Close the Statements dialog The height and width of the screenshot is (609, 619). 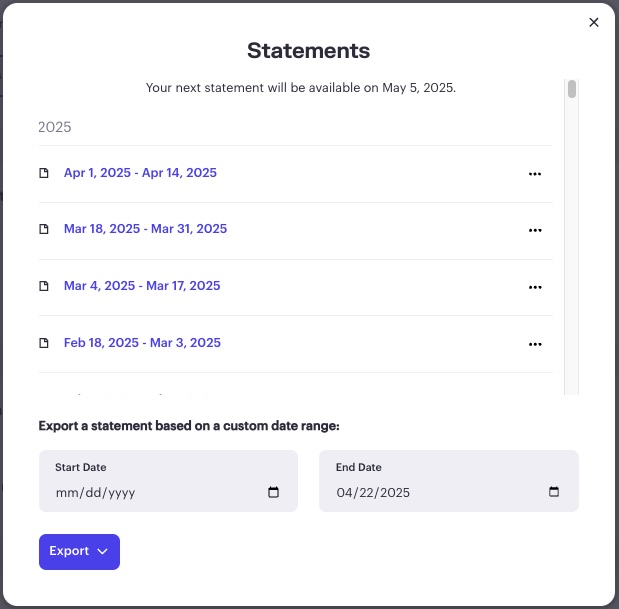(594, 22)
